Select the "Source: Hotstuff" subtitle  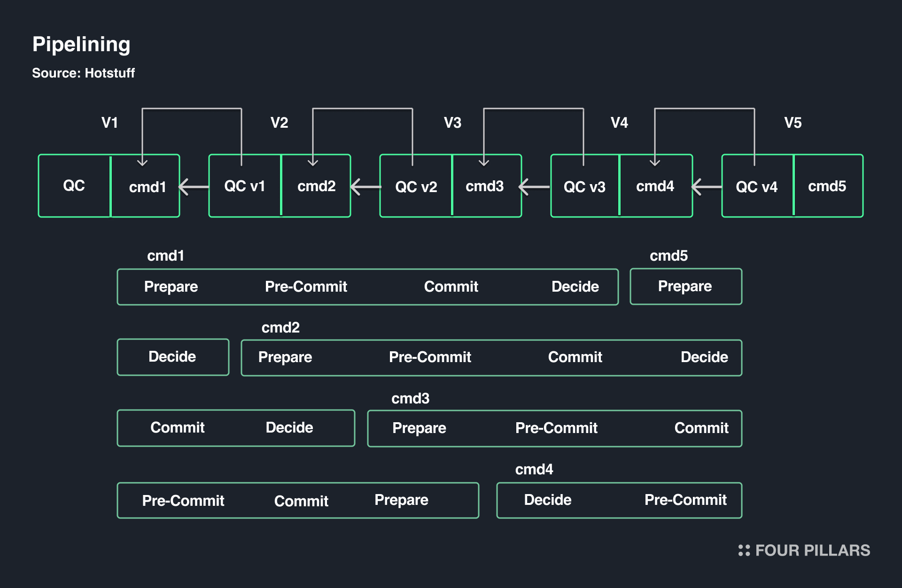coord(83,73)
